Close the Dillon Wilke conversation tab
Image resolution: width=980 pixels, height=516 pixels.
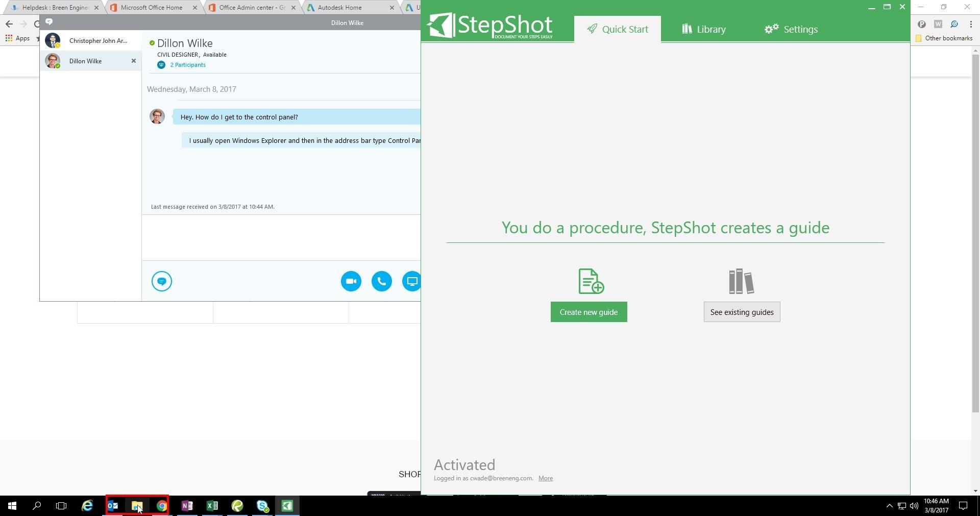coord(134,61)
